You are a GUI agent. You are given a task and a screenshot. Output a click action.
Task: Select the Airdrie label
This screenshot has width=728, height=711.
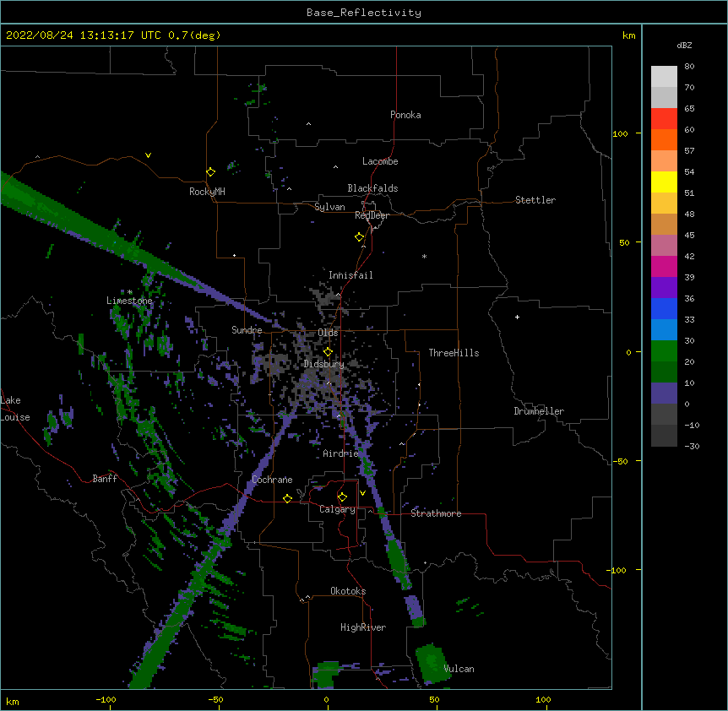pyautogui.click(x=340, y=453)
